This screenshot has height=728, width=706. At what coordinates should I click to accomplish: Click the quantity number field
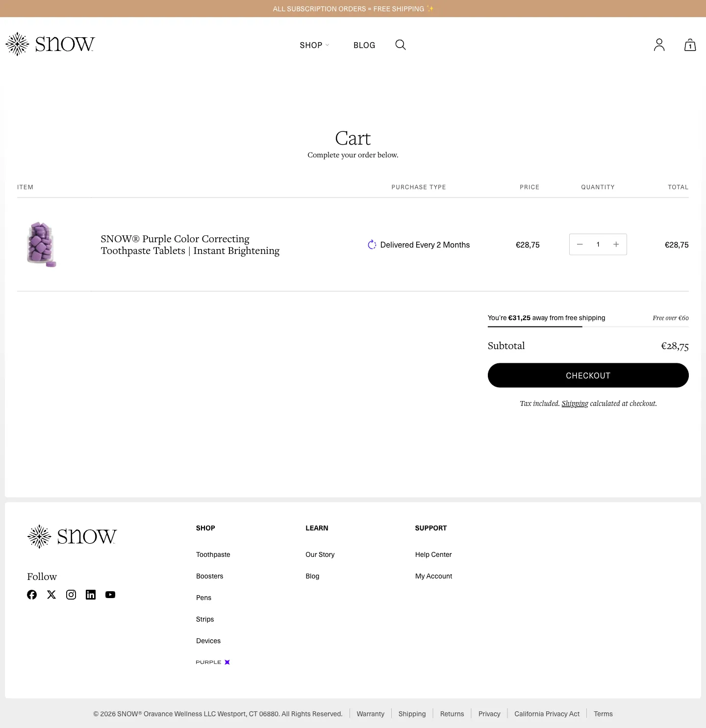point(598,244)
